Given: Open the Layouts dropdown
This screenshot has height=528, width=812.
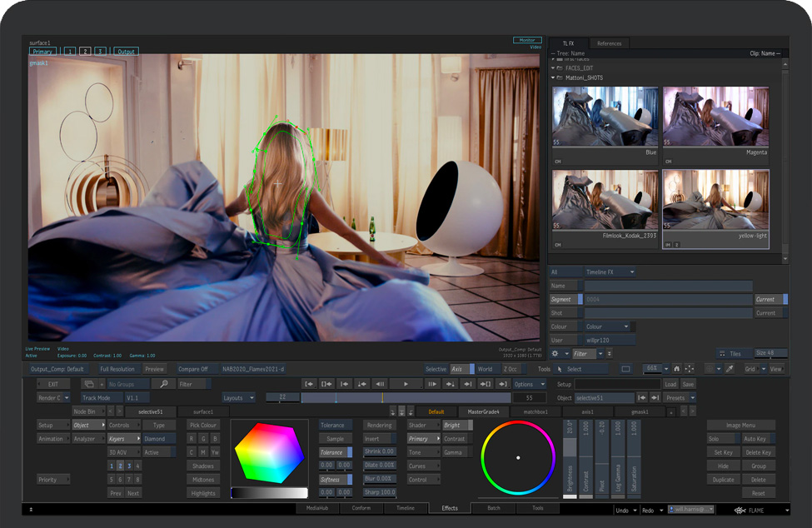Looking at the screenshot, I should 238,398.
